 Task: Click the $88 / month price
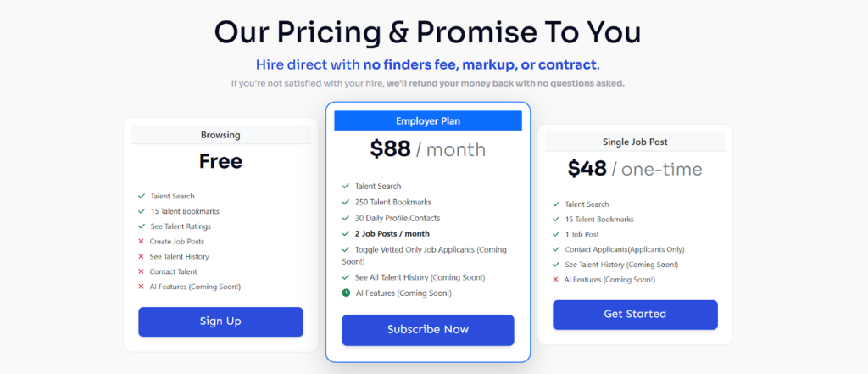coord(428,149)
